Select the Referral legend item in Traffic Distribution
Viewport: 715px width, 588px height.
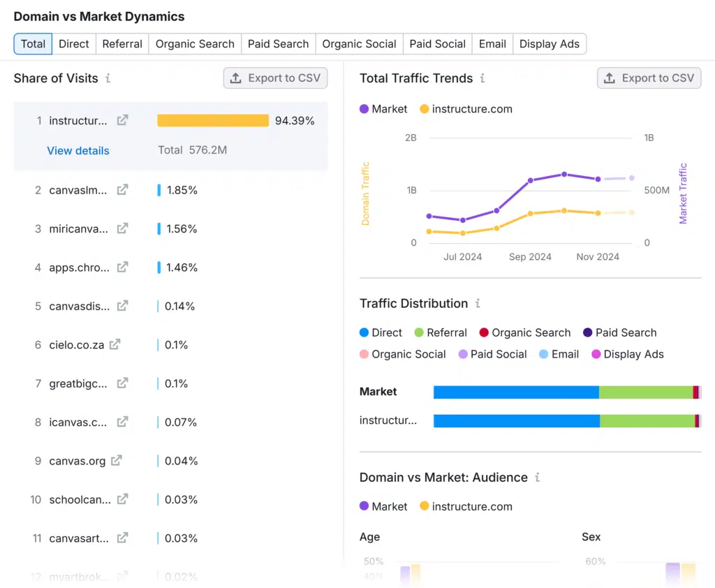tap(441, 333)
